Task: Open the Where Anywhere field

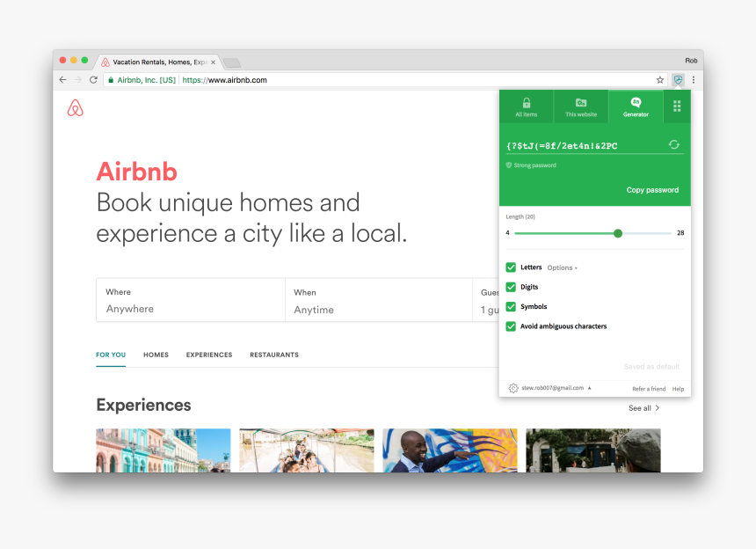Action: 191,300
